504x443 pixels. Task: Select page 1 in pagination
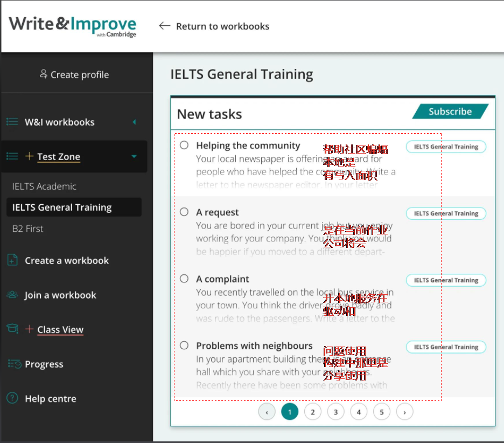click(x=290, y=412)
